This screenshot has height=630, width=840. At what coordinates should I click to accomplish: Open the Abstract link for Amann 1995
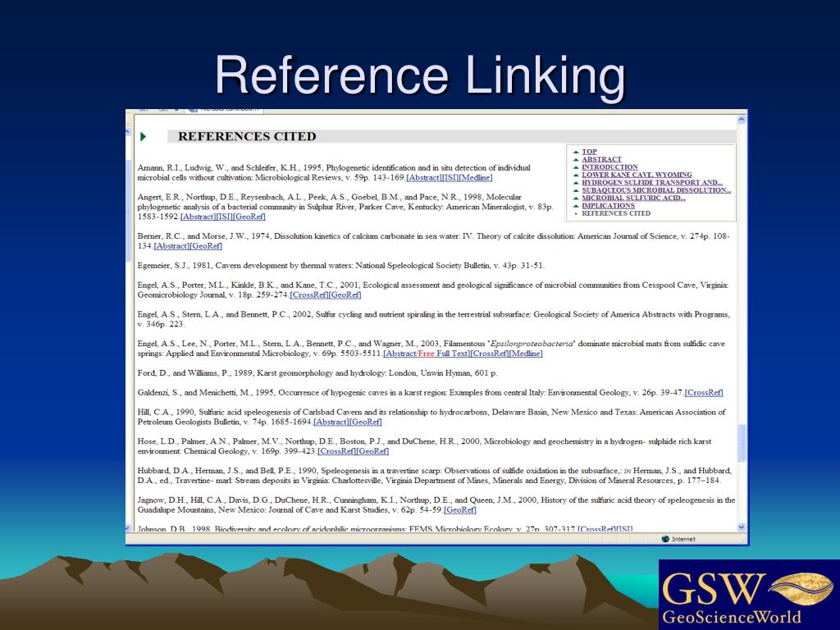[x=424, y=178]
